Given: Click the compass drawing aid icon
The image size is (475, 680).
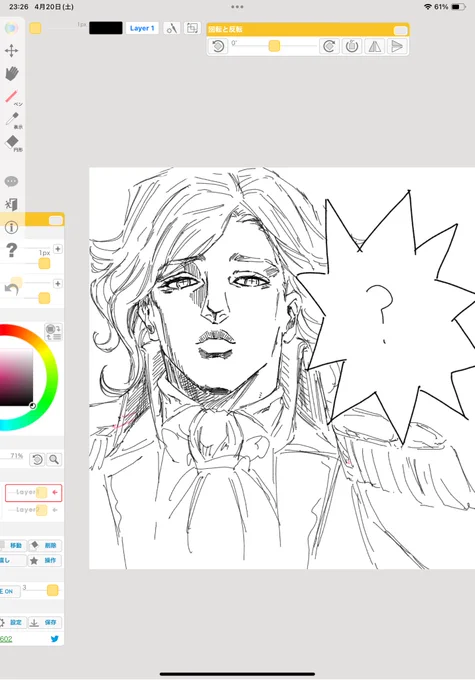Looking at the screenshot, I should coord(172,28).
